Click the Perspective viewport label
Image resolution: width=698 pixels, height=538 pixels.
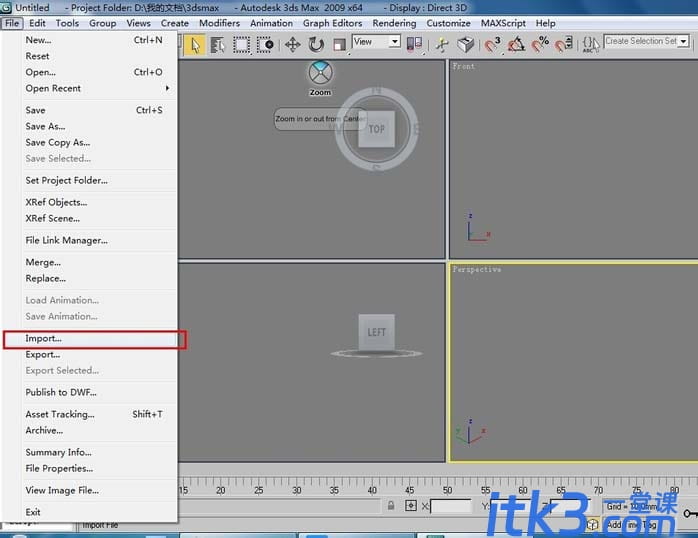point(476,269)
